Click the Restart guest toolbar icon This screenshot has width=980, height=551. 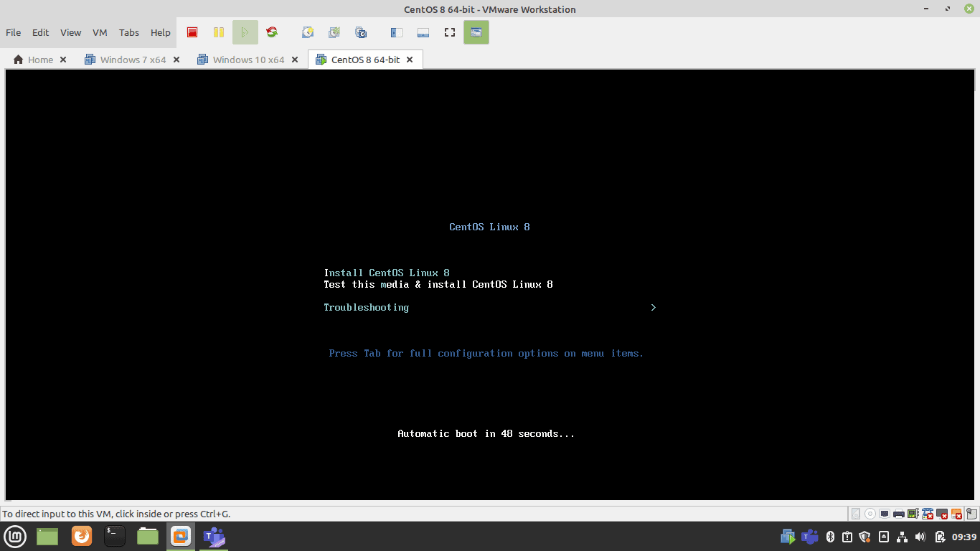272,32
